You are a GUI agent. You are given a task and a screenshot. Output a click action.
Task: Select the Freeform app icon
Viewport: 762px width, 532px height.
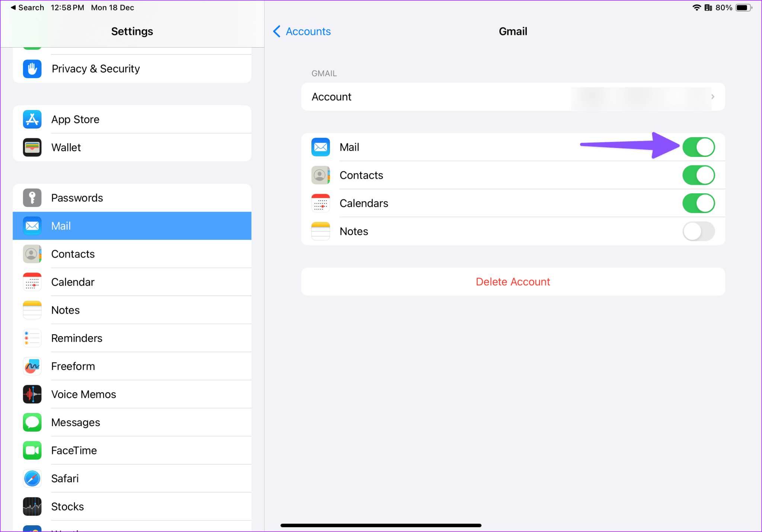32,366
